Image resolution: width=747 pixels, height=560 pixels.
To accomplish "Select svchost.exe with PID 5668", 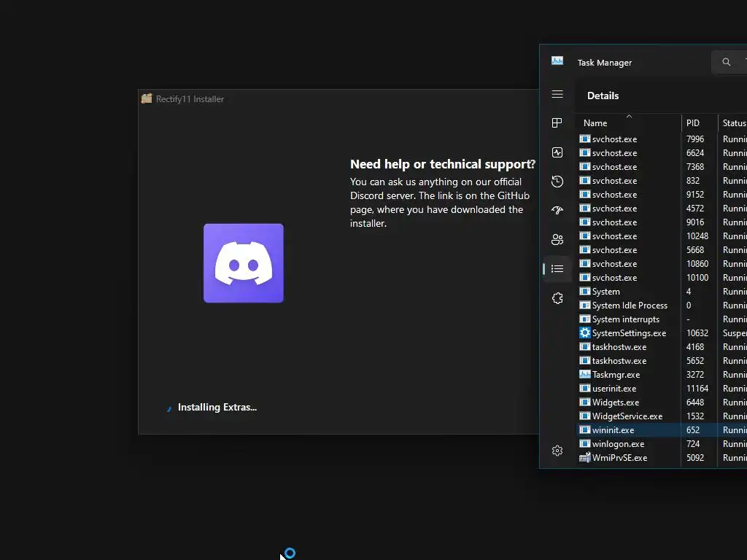I will click(614, 249).
